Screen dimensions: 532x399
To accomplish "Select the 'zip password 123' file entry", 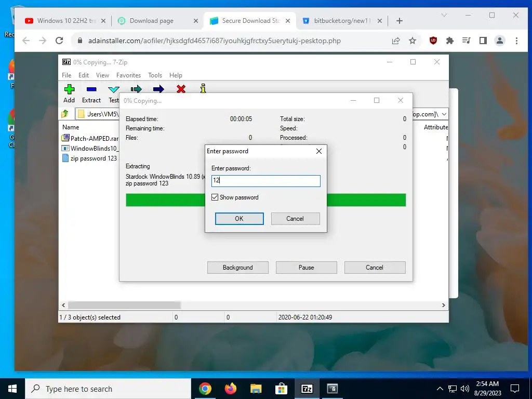I will click(x=89, y=158).
